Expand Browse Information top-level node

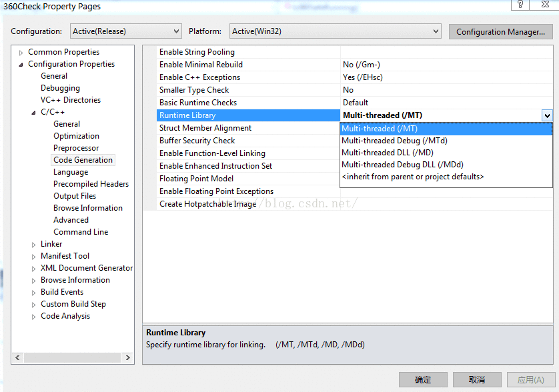tap(33, 281)
